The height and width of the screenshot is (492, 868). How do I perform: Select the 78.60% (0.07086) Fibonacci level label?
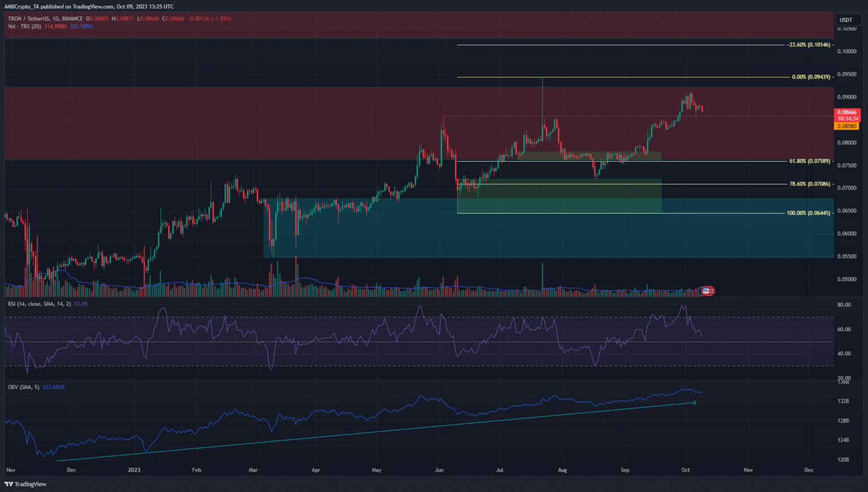point(809,184)
